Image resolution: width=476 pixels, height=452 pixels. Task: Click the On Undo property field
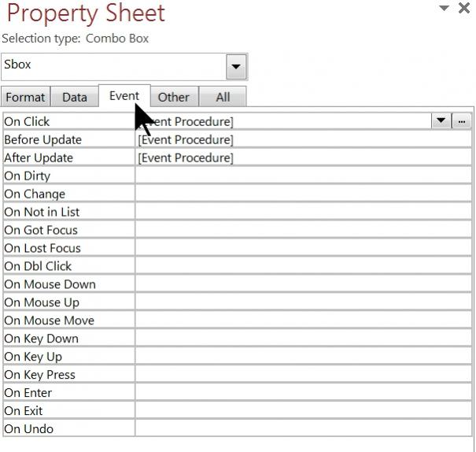[x=304, y=429]
